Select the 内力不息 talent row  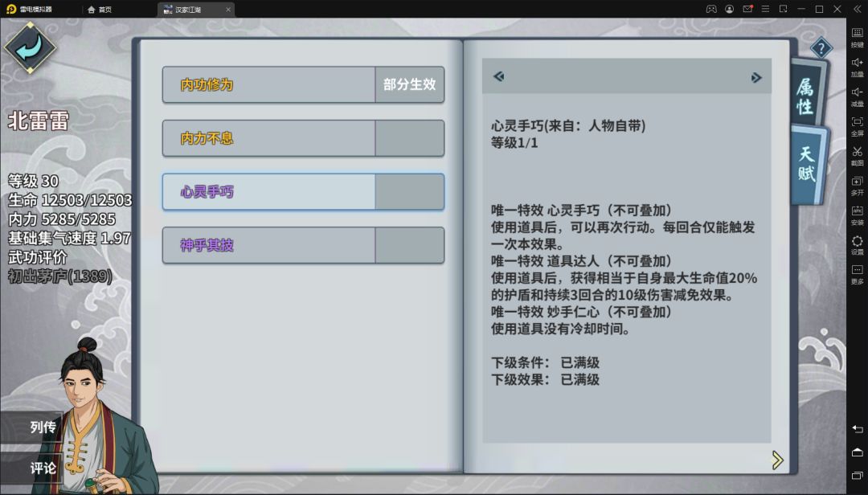[x=303, y=138]
